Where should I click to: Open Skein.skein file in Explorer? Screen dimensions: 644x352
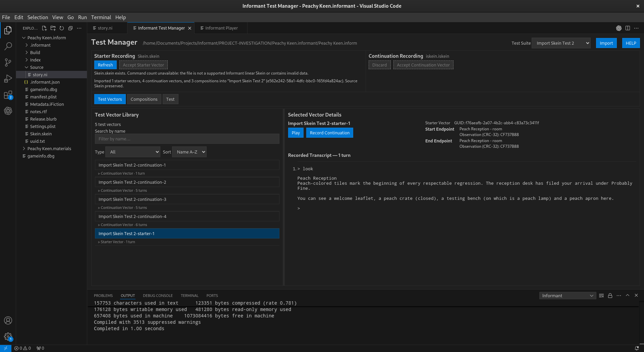click(41, 134)
